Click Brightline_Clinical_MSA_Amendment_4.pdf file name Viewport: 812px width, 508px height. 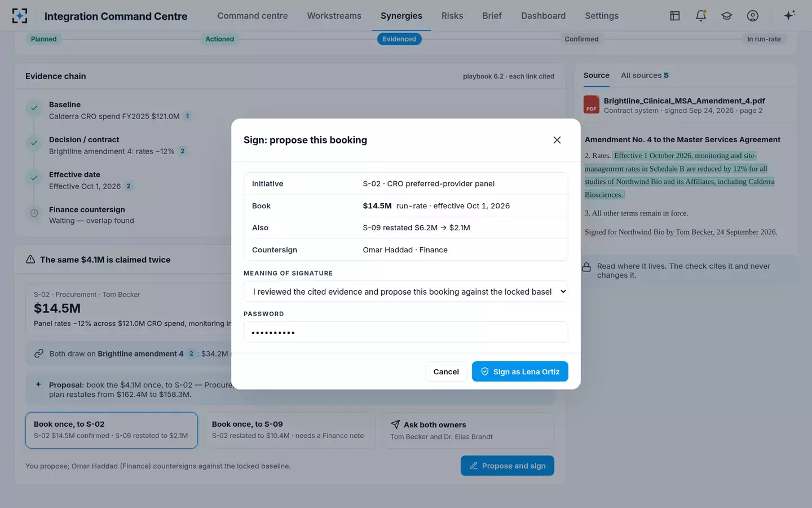point(684,100)
